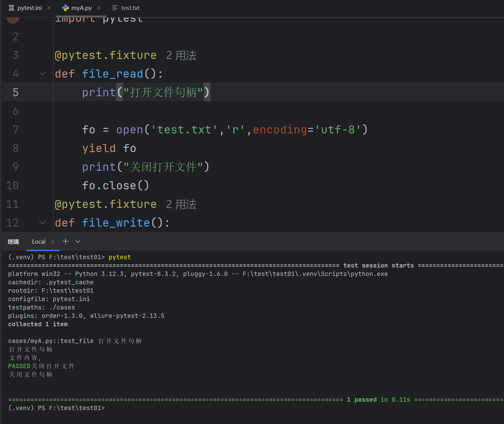Click the last terminal prompt line
Screen dimensions: 504x424
coord(56,408)
